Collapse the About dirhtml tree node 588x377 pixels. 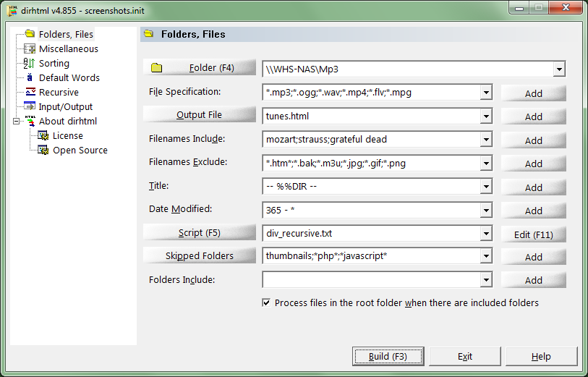[16, 121]
